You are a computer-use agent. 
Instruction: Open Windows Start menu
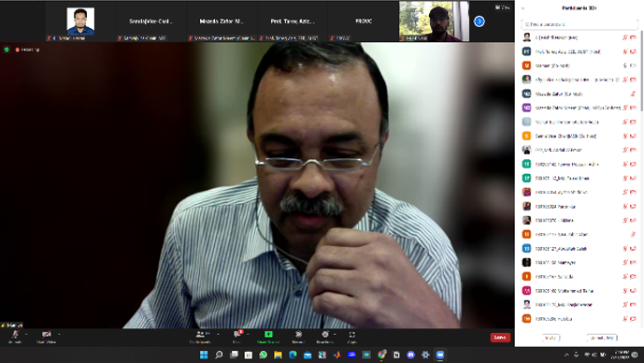pyautogui.click(x=204, y=355)
